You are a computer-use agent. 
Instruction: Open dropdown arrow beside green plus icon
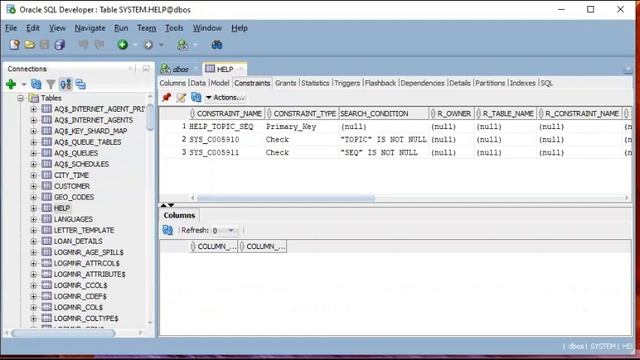(24, 84)
